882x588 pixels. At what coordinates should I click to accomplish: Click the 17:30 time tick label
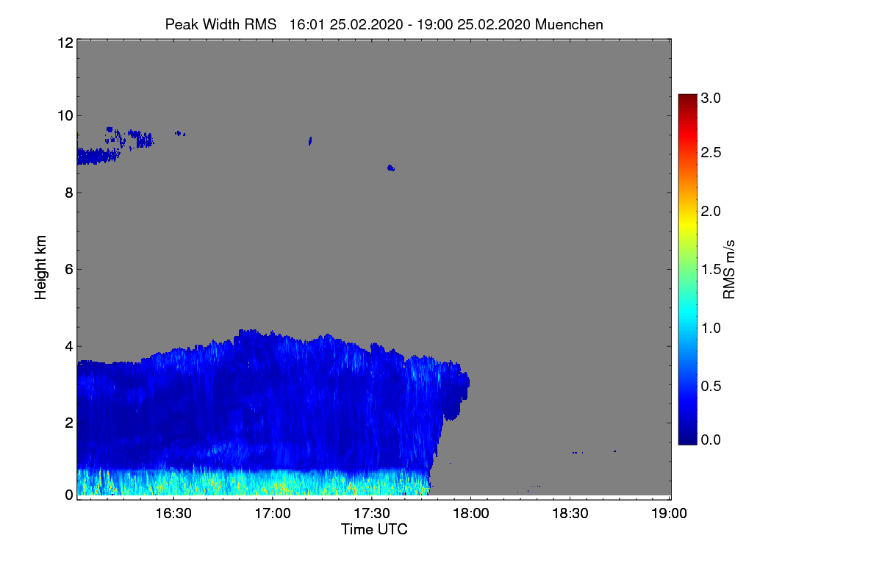pyautogui.click(x=372, y=513)
